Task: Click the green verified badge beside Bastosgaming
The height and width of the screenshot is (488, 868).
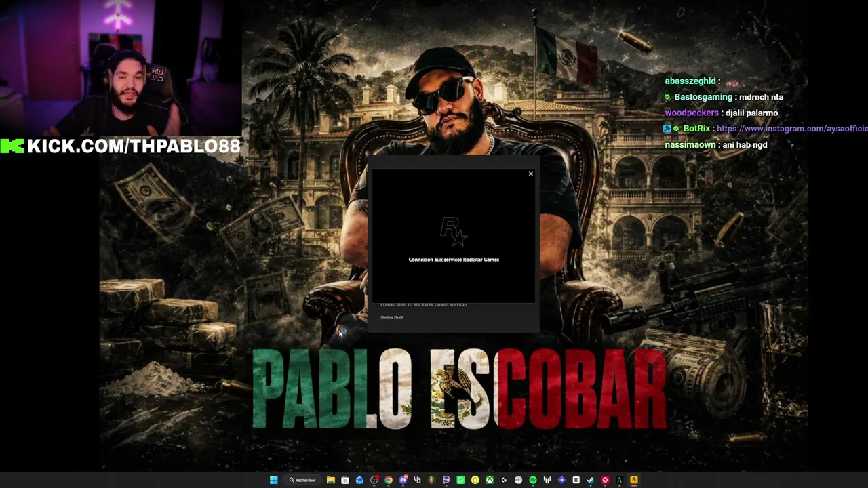Action: [667, 97]
